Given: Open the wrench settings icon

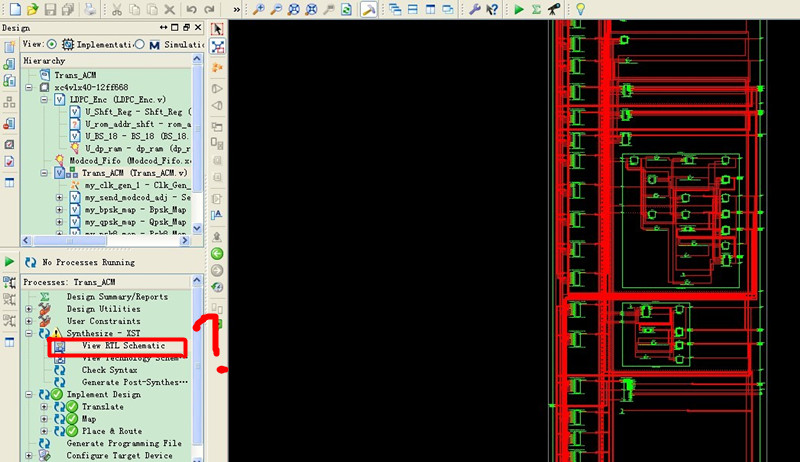Looking at the screenshot, I should click(x=474, y=9).
